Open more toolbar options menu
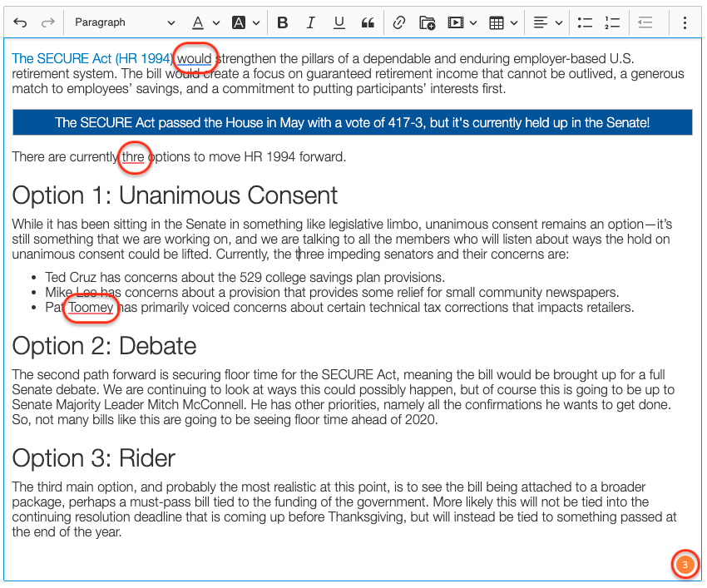The image size is (707, 588). pos(685,22)
